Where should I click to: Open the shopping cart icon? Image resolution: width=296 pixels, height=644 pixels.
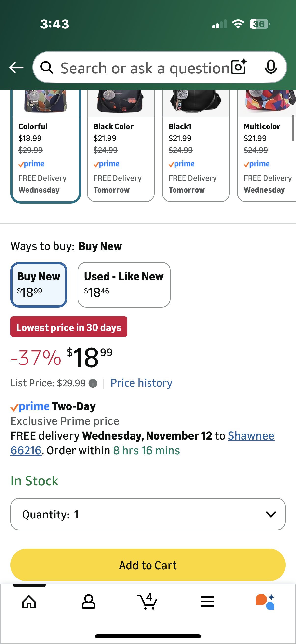point(148,601)
